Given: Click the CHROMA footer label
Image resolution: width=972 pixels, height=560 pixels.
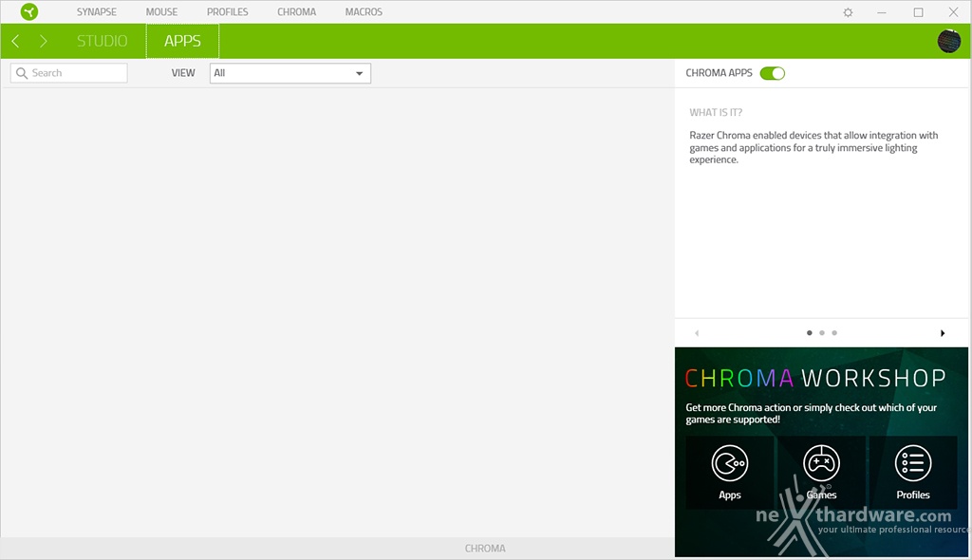Looking at the screenshot, I should tap(485, 549).
